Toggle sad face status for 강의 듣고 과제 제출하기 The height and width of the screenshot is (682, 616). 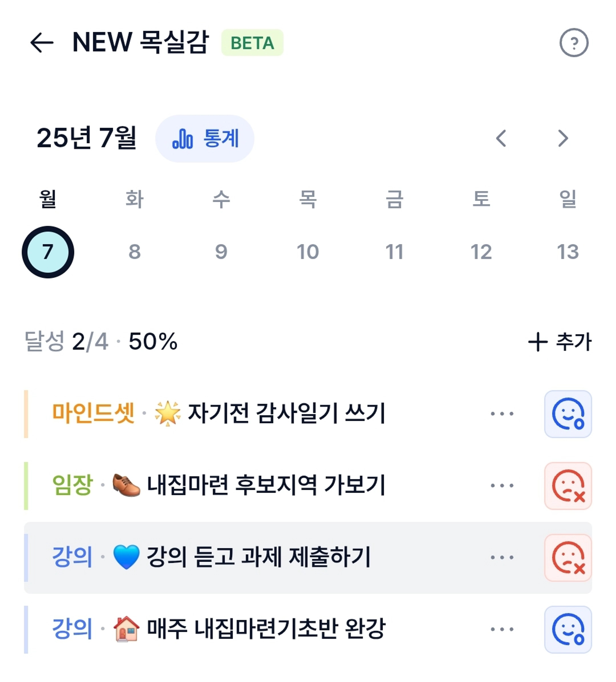click(568, 558)
